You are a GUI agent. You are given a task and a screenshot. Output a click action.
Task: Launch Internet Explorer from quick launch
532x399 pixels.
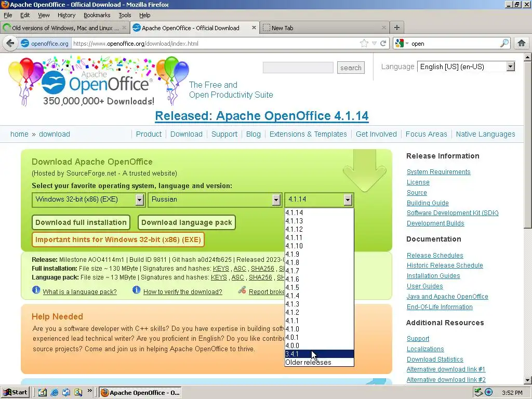coord(54,393)
